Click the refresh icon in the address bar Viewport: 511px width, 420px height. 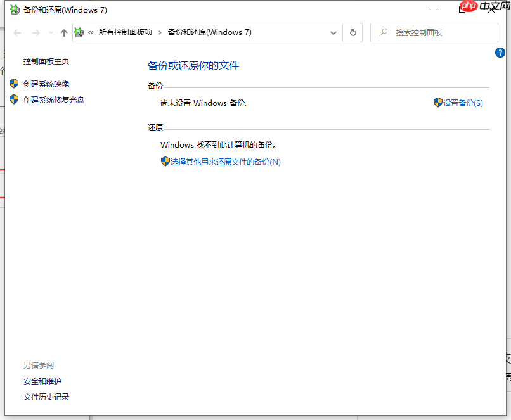(x=353, y=32)
